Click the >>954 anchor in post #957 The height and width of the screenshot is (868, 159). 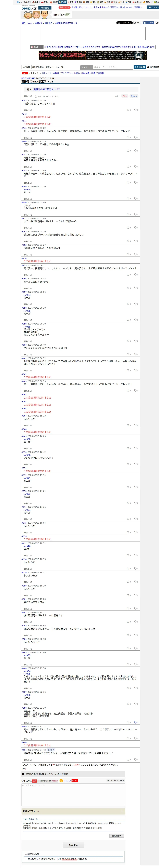(x=27, y=295)
